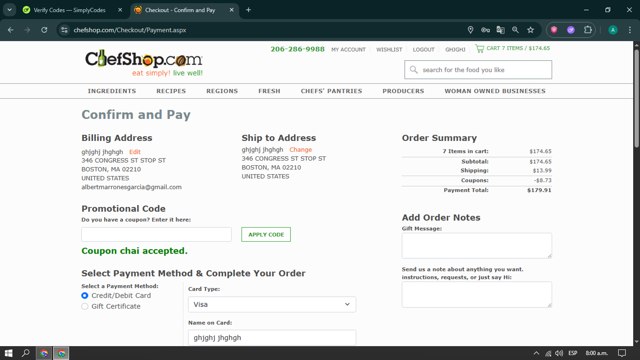Switch to the Checkout Confirm and Pay tab
This screenshot has height=360, width=640.
(x=180, y=10)
